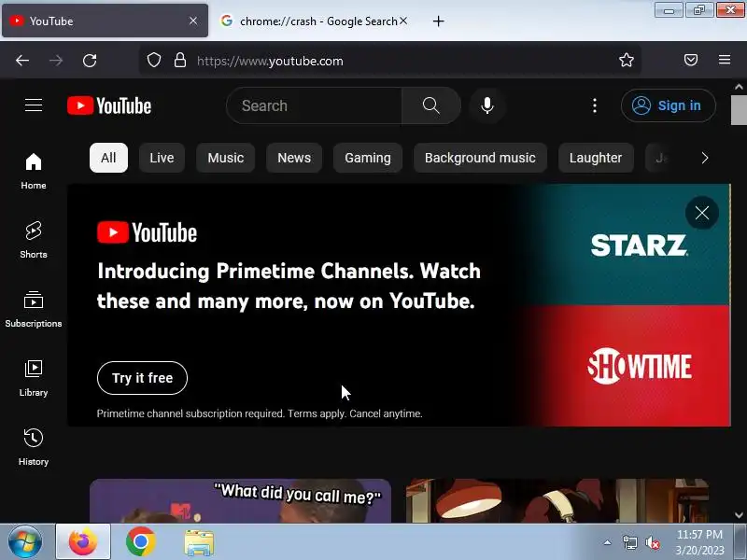Open the tracking protection shield icon
Image resolution: width=747 pixels, height=560 pixels.
point(154,60)
